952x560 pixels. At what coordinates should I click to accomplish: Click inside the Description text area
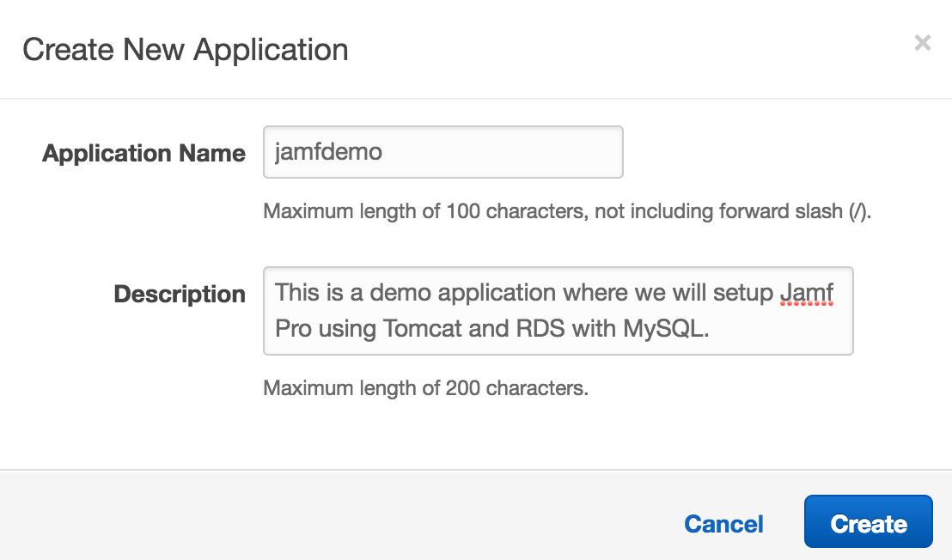(x=558, y=311)
